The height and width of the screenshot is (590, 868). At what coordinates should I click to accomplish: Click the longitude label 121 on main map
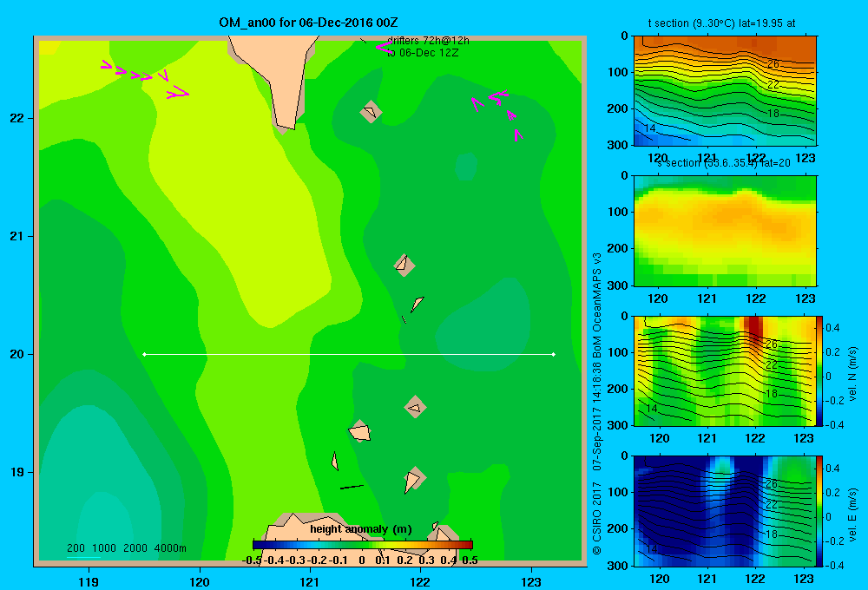click(x=310, y=581)
